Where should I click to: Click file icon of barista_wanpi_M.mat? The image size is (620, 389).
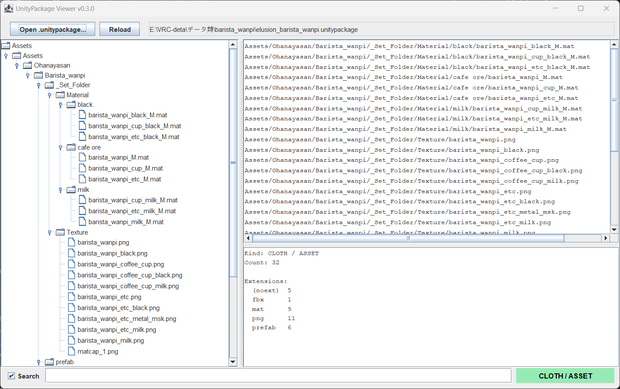point(82,157)
